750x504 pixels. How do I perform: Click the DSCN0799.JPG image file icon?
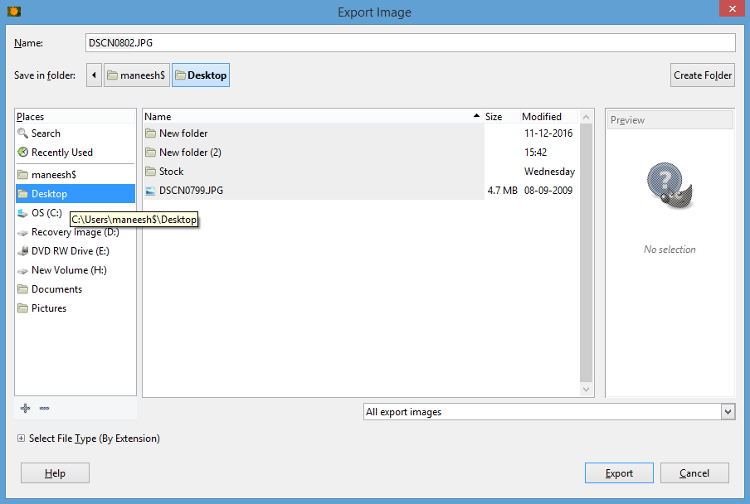tap(150, 191)
